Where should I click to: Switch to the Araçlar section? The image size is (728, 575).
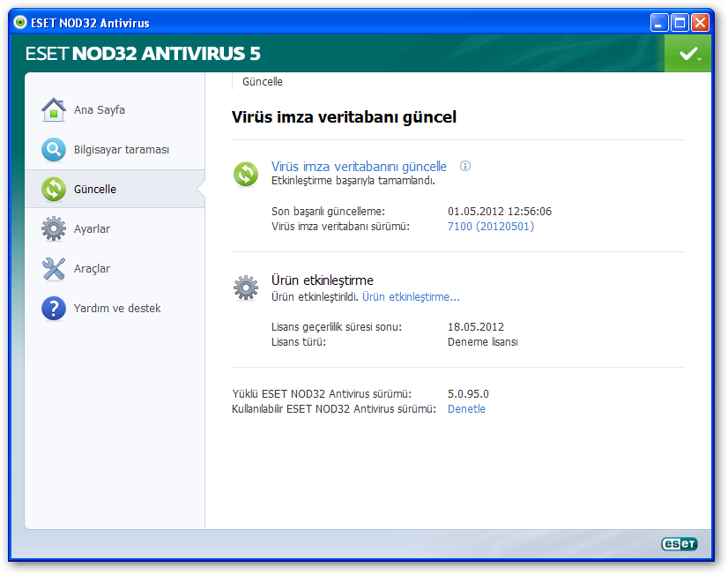115,268
